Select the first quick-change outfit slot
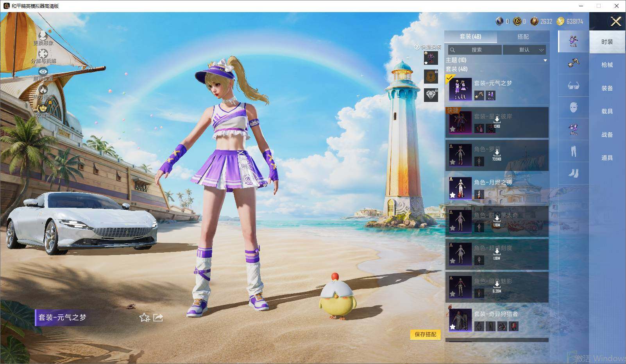This screenshot has height=364, width=626. pos(431,58)
